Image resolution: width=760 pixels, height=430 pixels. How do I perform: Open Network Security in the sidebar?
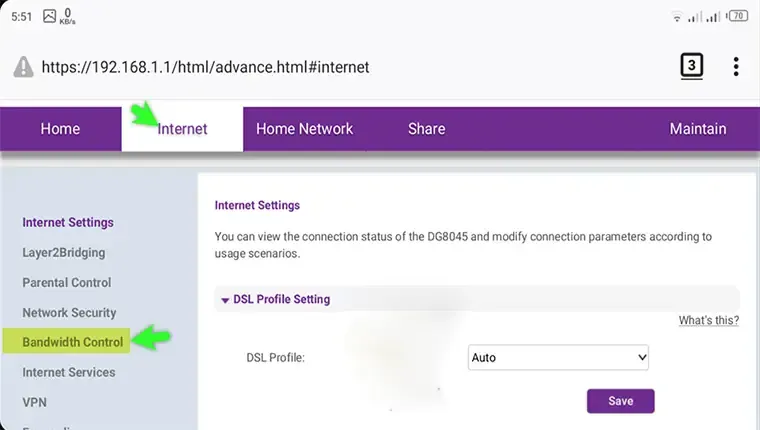pos(69,313)
